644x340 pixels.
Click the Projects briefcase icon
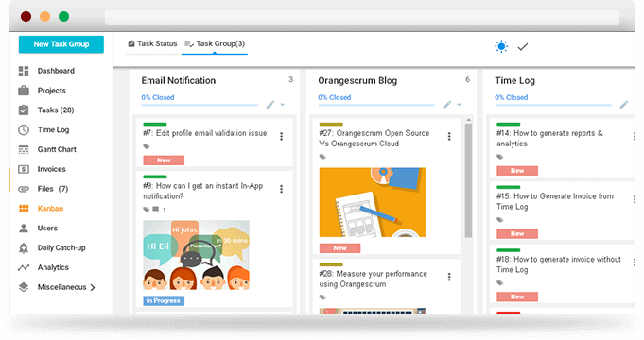pos(24,91)
